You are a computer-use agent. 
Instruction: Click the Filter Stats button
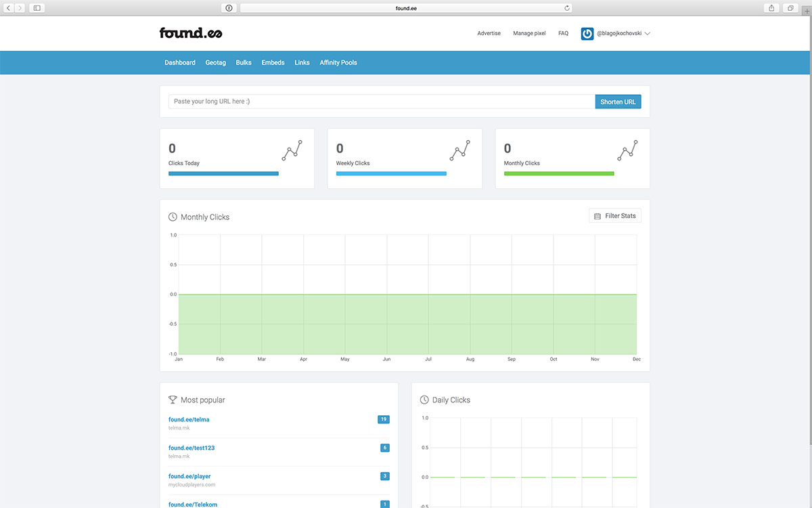click(615, 216)
